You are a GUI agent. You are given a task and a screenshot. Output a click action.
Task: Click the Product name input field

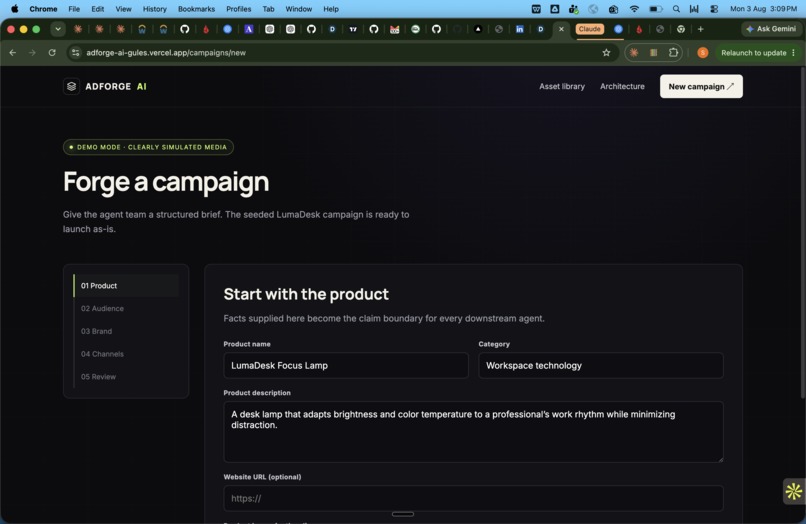click(x=346, y=366)
